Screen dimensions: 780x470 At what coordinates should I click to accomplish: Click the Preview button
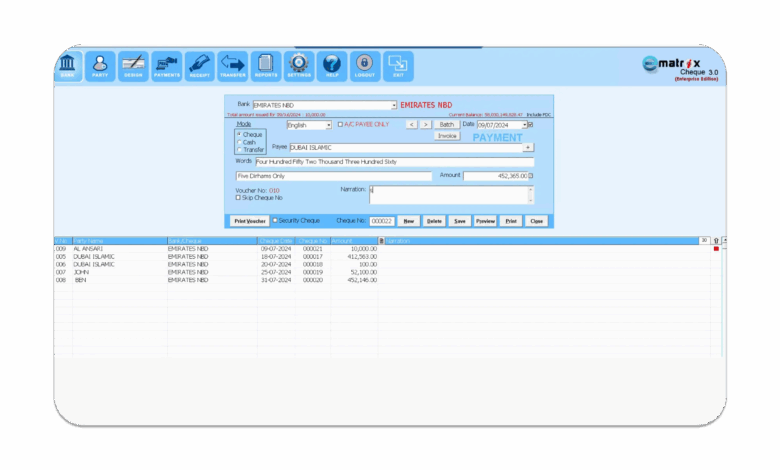tap(485, 221)
